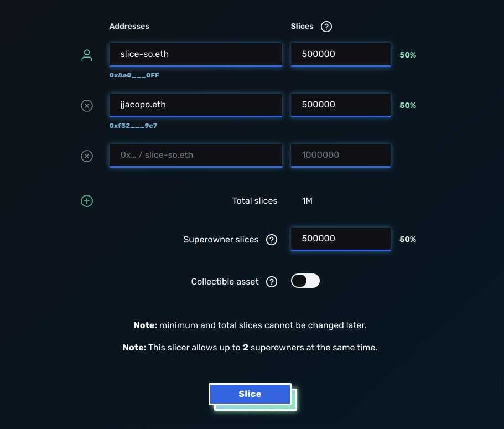Edit the Superowner slices amount field
Screen dimensions: 504x429
tap(341, 239)
